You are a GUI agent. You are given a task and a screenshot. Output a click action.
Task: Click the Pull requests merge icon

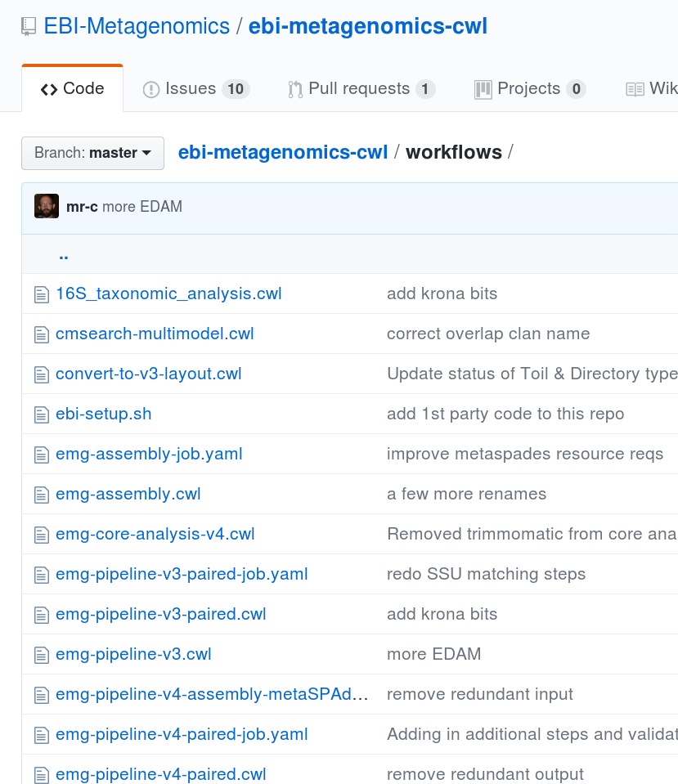point(295,89)
